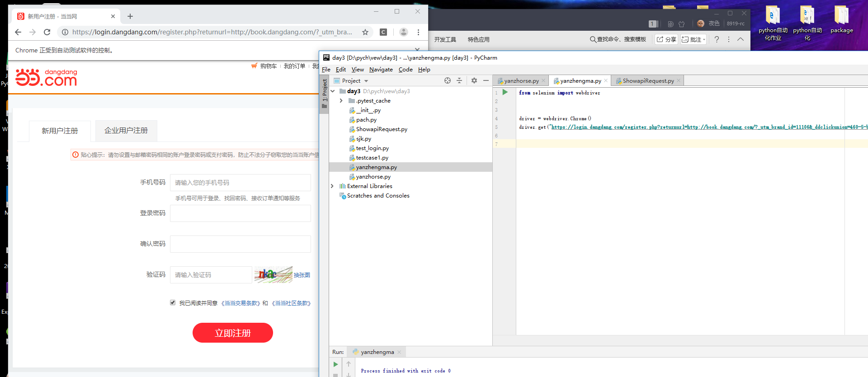
Task: Collapse the WPS ribbon with the caret
Action: [741, 39]
